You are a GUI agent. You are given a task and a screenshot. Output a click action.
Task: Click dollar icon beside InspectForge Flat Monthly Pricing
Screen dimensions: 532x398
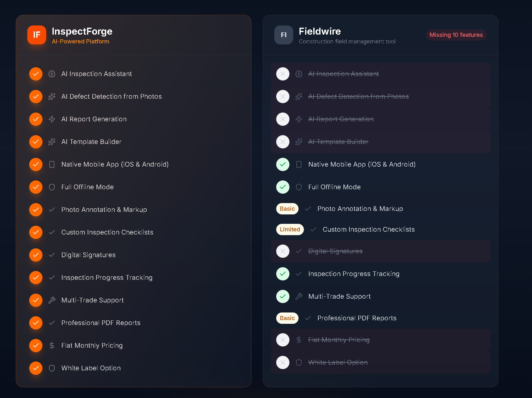52,345
